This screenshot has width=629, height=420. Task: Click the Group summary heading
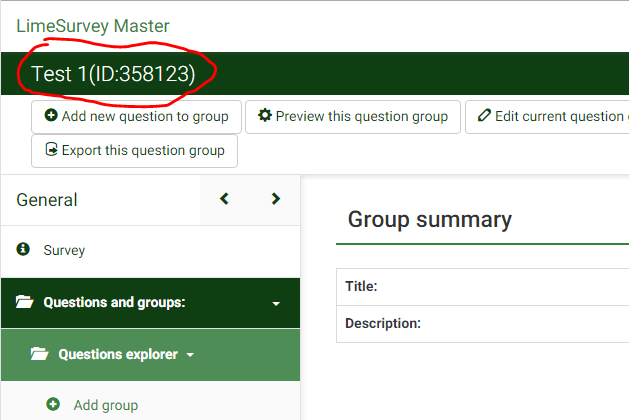(x=429, y=220)
